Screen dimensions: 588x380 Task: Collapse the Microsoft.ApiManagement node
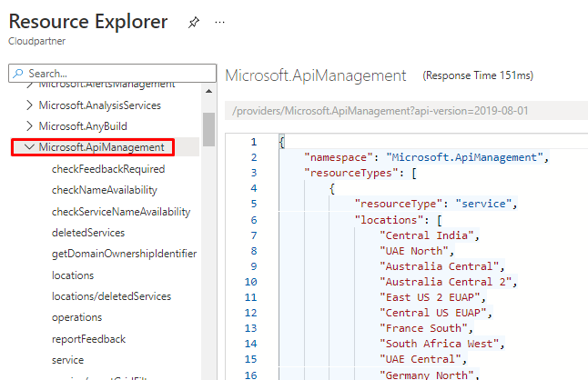pyautogui.click(x=30, y=147)
